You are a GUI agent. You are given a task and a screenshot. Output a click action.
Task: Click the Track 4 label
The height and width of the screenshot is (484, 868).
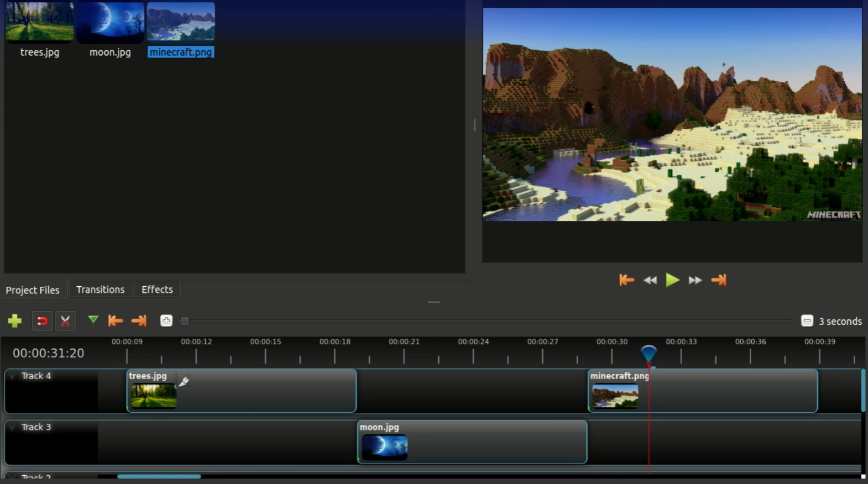click(x=36, y=376)
